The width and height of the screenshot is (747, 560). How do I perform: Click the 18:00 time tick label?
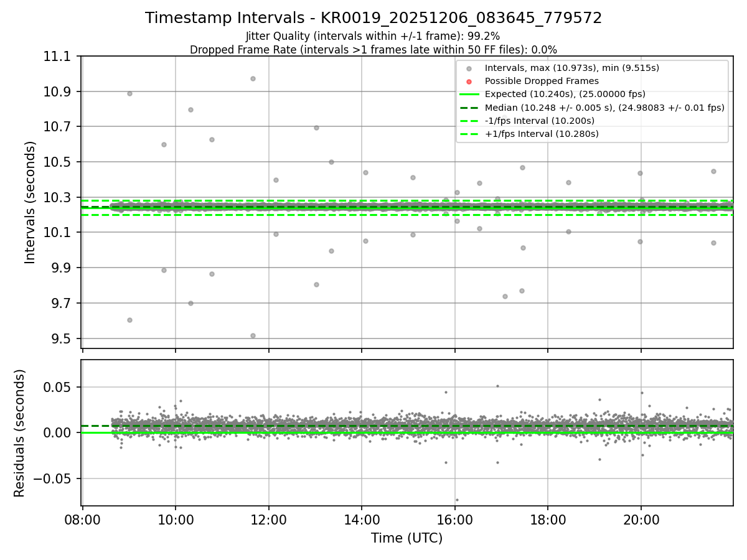pyautogui.click(x=548, y=519)
